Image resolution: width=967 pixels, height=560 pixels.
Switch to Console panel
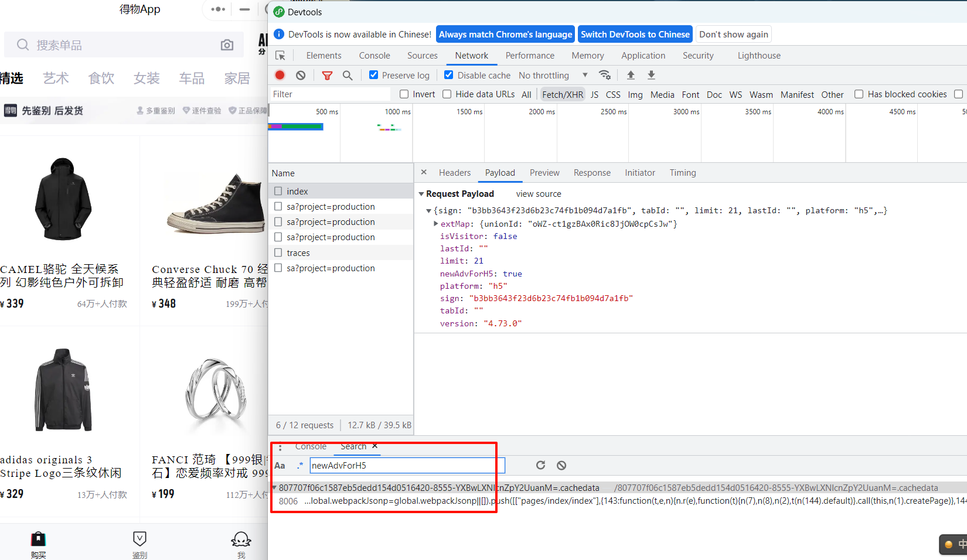coord(374,56)
